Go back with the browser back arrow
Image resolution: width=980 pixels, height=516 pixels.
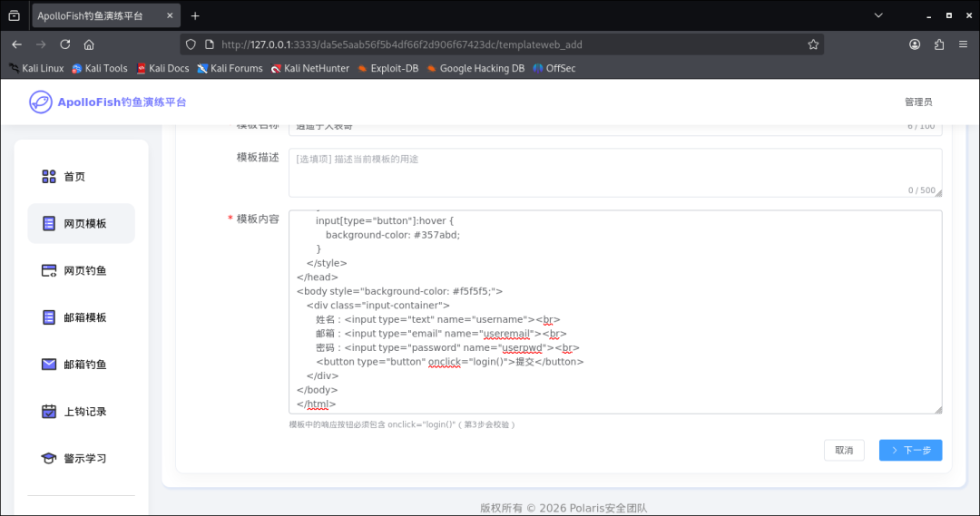(17, 44)
